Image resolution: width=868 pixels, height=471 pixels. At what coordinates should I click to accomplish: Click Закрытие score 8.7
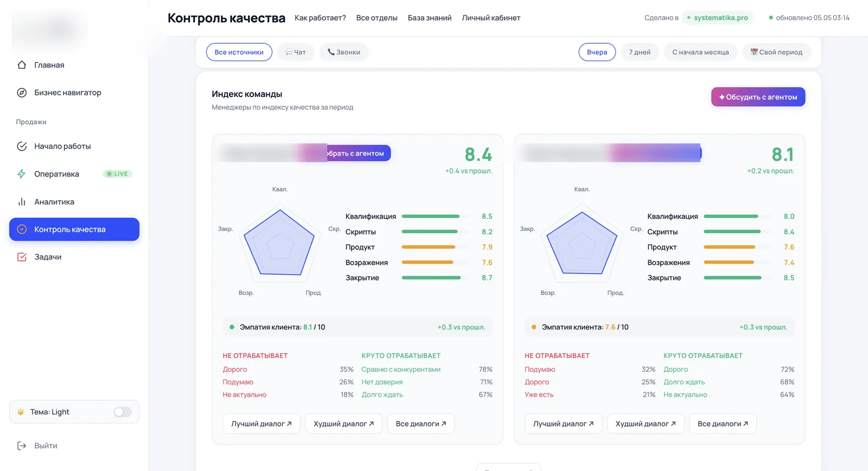point(487,278)
